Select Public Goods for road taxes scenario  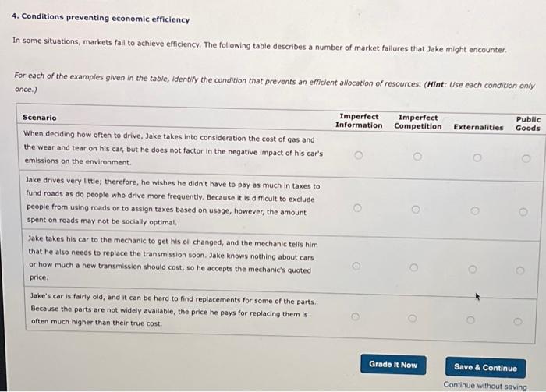523,212
